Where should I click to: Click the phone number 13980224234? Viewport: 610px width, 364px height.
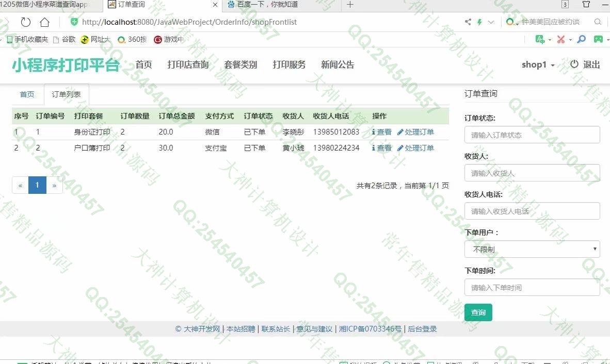[x=336, y=148]
